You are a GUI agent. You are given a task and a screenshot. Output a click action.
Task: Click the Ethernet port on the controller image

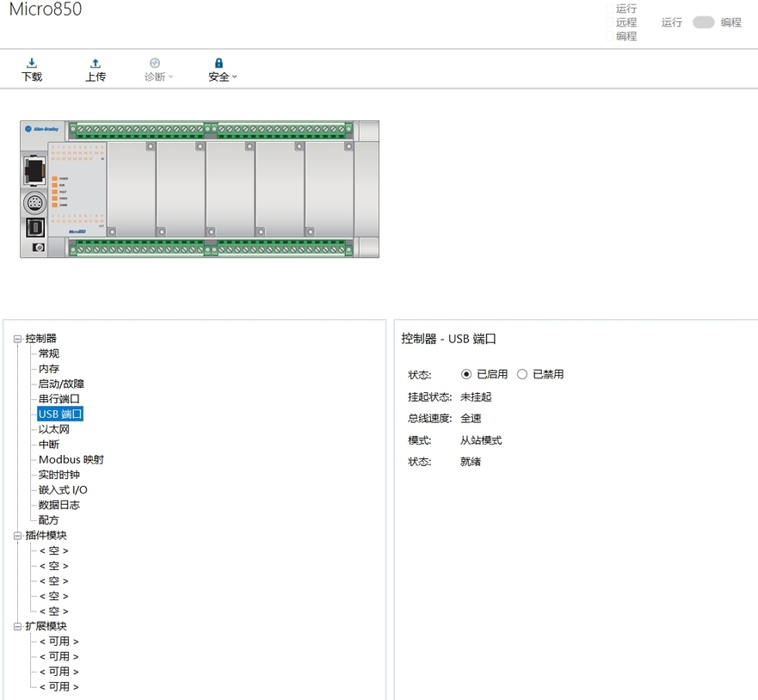tap(34, 170)
